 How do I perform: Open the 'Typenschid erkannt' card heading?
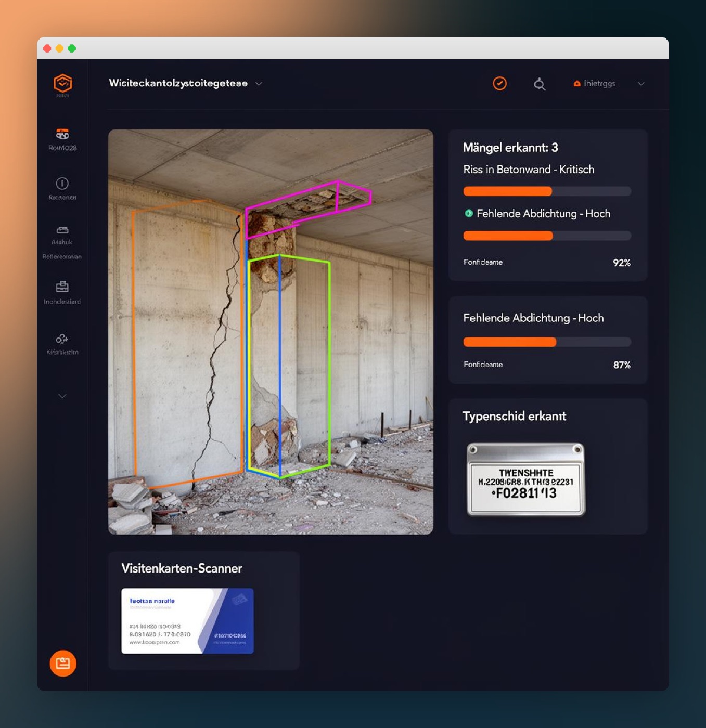[x=514, y=416]
